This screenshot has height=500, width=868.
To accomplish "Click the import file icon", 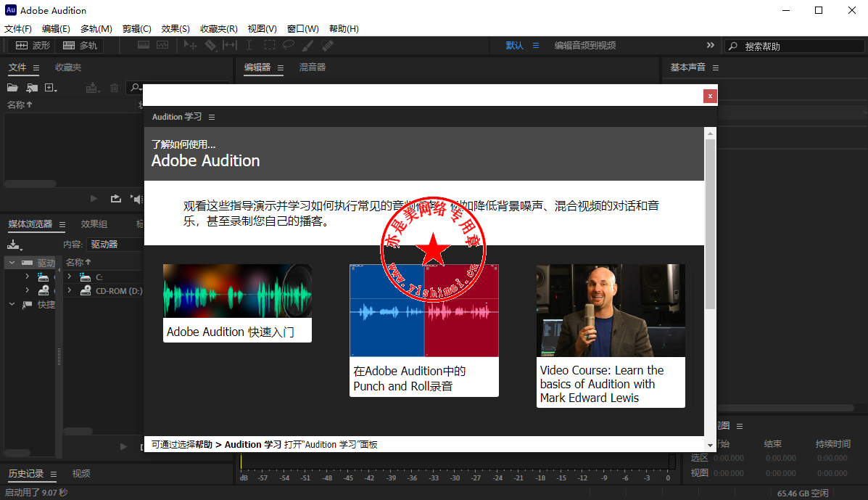I will (32, 88).
